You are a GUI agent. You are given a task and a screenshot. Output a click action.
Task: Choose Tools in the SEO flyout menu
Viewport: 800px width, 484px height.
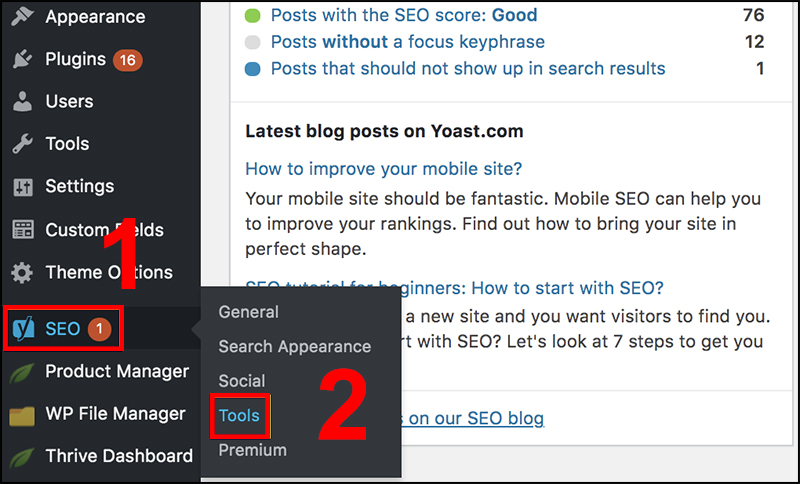pyautogui.click(x=239, y=416)
